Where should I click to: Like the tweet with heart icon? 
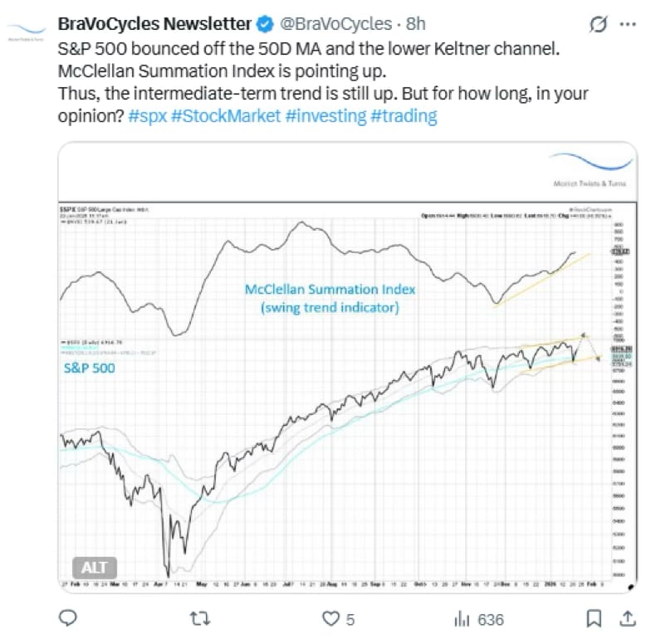tap(330, 618)
